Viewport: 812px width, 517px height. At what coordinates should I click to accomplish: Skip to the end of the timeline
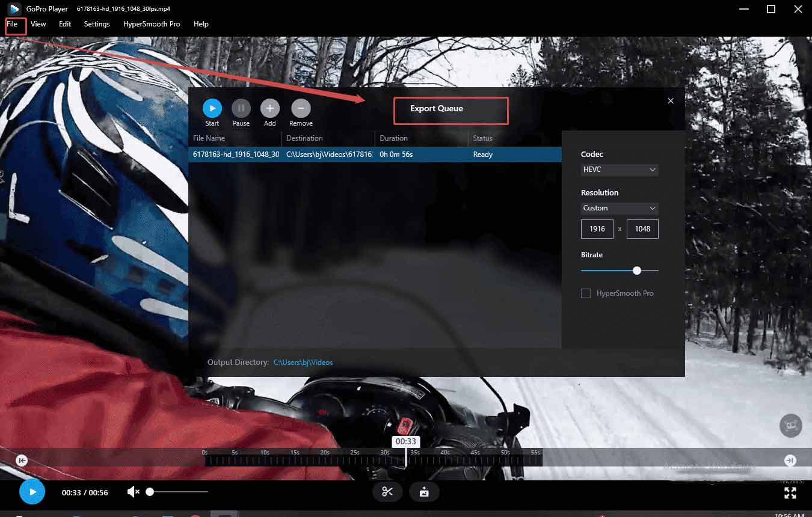click(x=790, y=460)
